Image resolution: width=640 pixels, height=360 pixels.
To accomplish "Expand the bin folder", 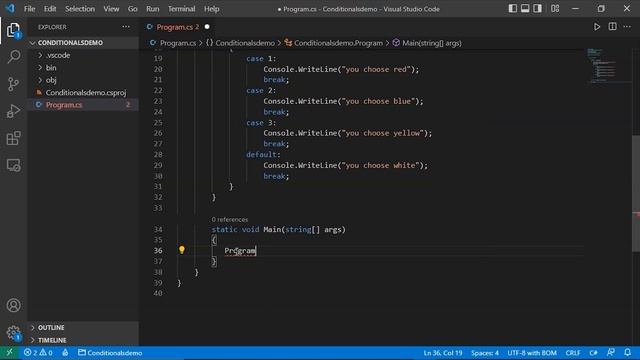I will coord(83,68).
